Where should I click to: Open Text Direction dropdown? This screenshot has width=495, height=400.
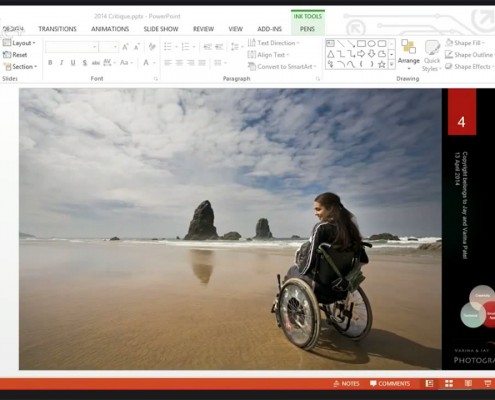(274, 43)
